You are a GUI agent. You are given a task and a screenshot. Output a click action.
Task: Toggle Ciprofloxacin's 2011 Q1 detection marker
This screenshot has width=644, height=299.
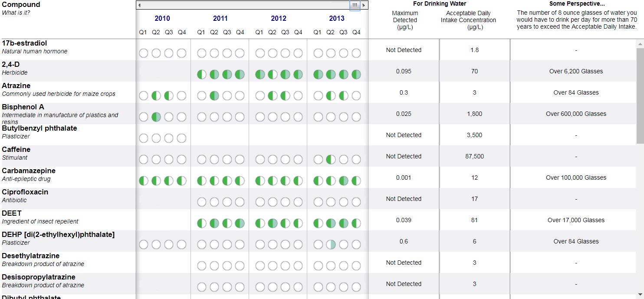(201, 202)
